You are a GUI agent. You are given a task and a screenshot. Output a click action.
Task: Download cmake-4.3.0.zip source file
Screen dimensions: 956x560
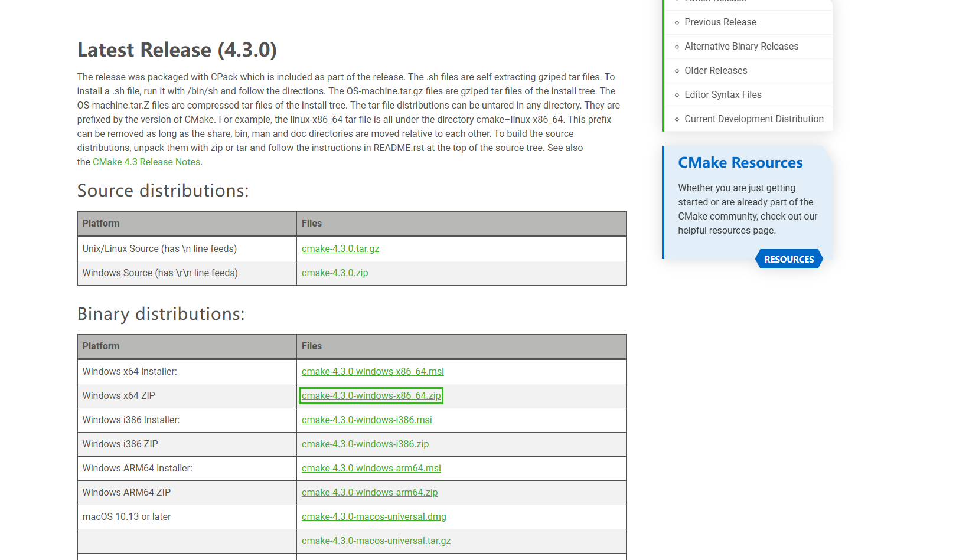click(335, 273)
